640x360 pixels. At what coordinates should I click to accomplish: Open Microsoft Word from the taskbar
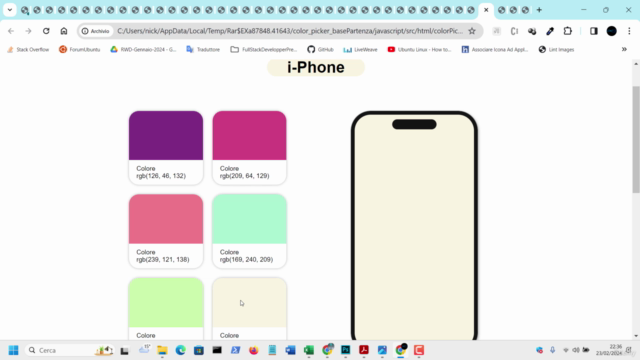click(x=291, y=350)
